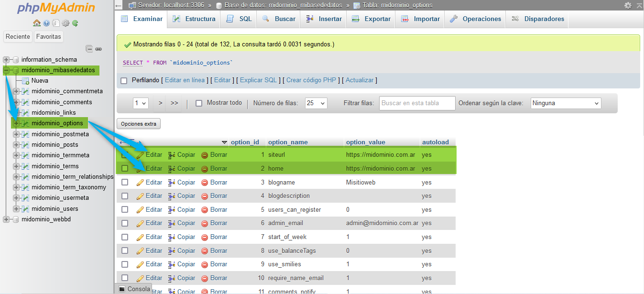Collapse all navigation tree items icon
Image resolution: width=644 pixels, height=294 pixels.
pyautogui.click(x=89, y=48)
